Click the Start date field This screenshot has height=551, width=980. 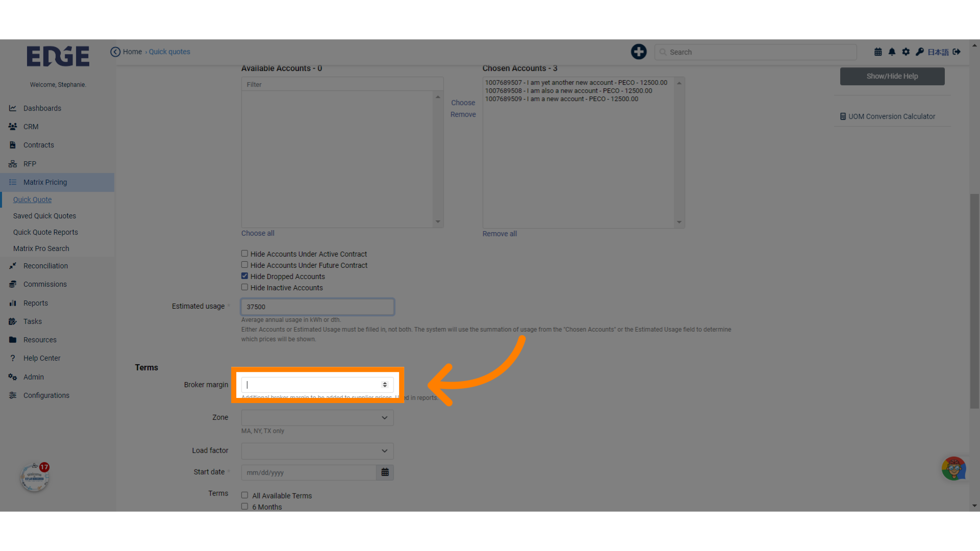point(309,472)
